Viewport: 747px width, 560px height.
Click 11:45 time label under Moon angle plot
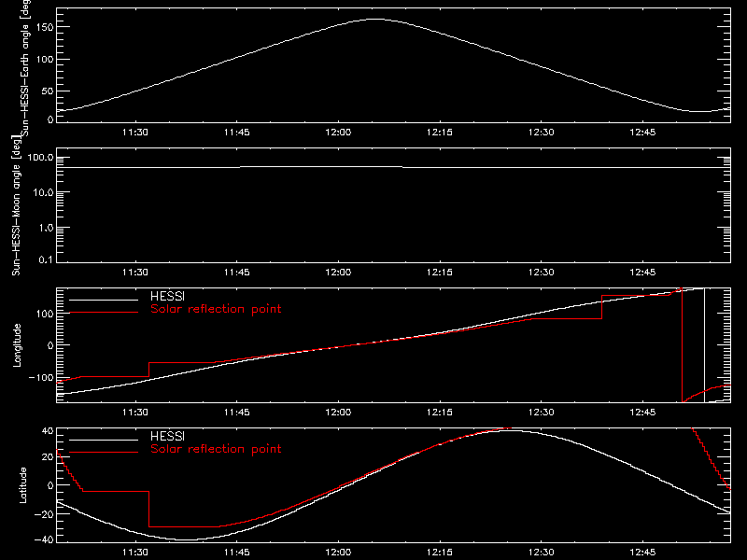point(237,272)
